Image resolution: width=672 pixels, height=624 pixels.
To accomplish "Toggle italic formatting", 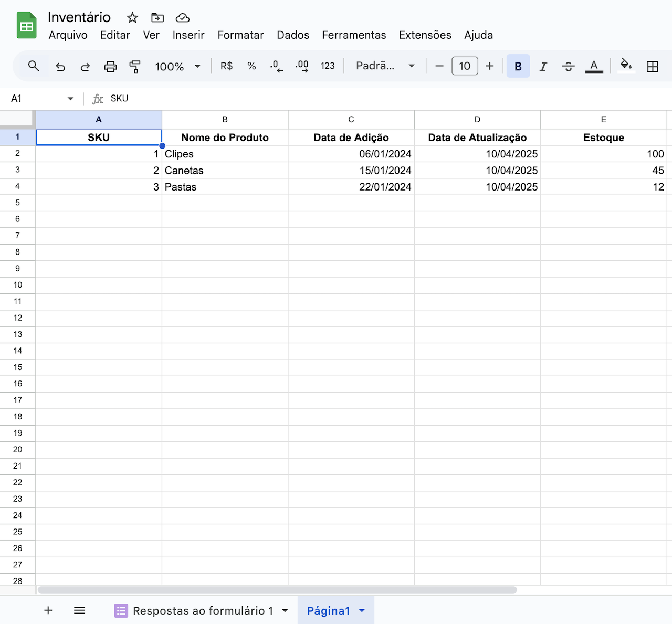I will pyautogui.click(x=543, y=67).
